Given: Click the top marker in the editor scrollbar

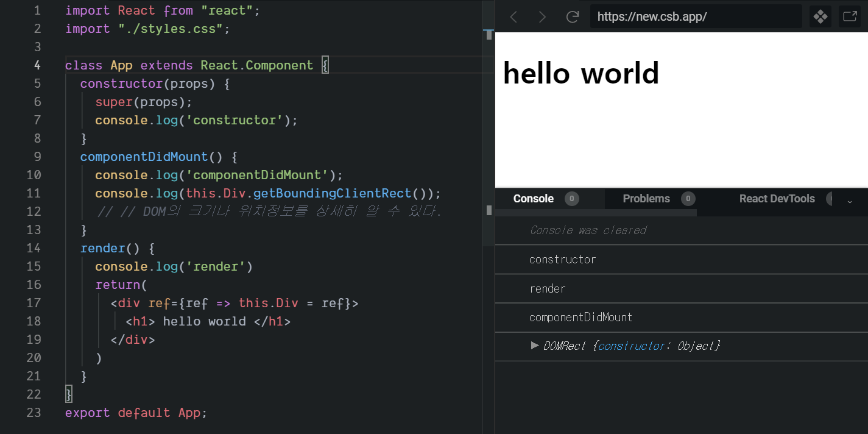Looking at the screenshot, I should 489,34.
